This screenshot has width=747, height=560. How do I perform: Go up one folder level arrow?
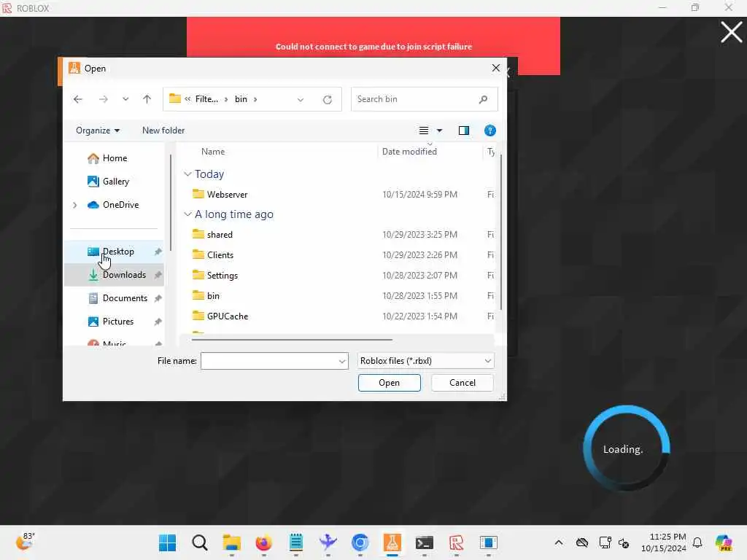[x=147, y=99]
